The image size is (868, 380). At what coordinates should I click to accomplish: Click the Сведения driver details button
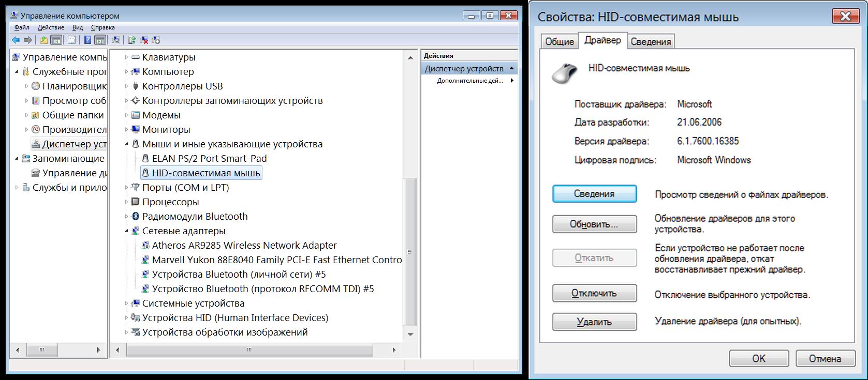(594, 194)
